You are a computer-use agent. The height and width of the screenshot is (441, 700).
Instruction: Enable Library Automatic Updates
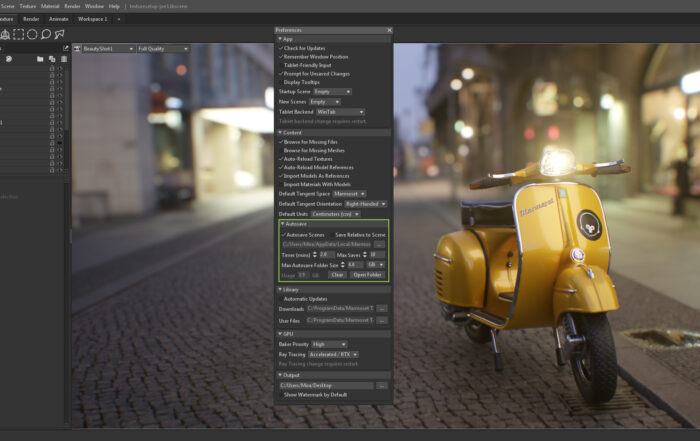281,299
